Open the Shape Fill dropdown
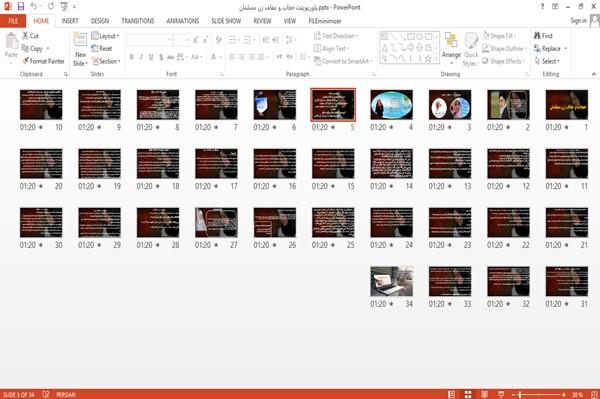600x399 pixels. click(x=499, y=36)
